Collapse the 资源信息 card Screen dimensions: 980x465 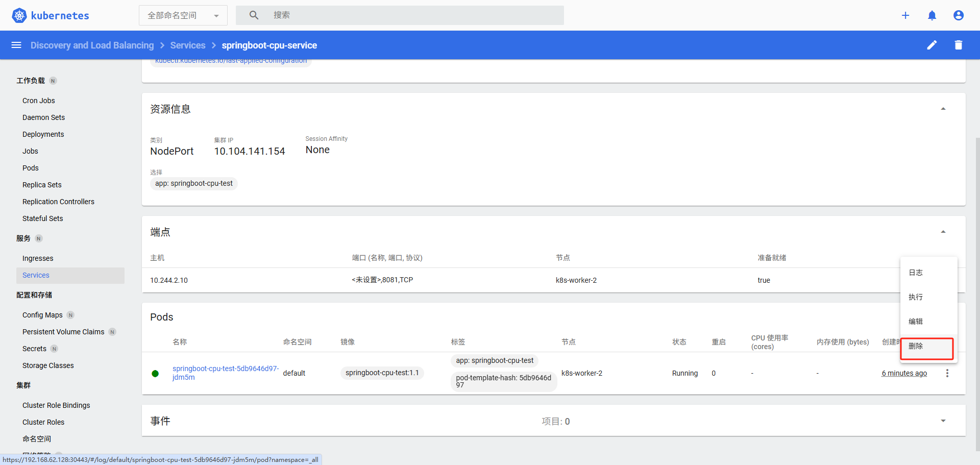943,109
